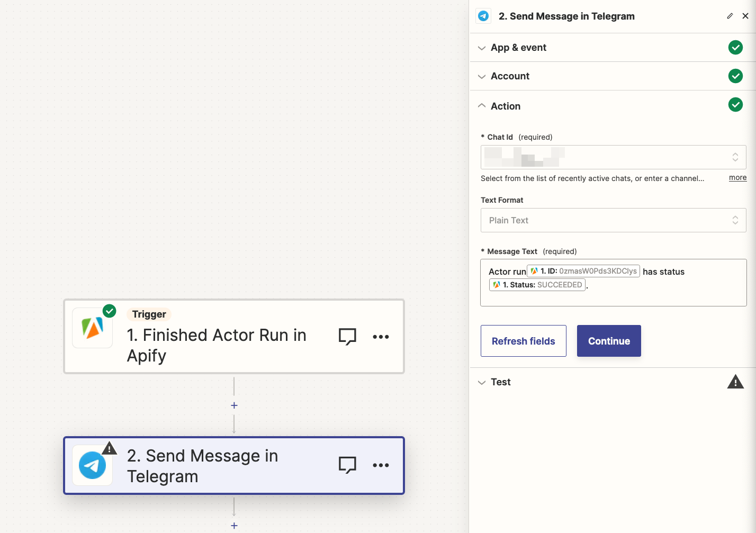Screen dimensions: 756x533
Task: Click the comment bubble on Send Message step
Action: (347, 465)
